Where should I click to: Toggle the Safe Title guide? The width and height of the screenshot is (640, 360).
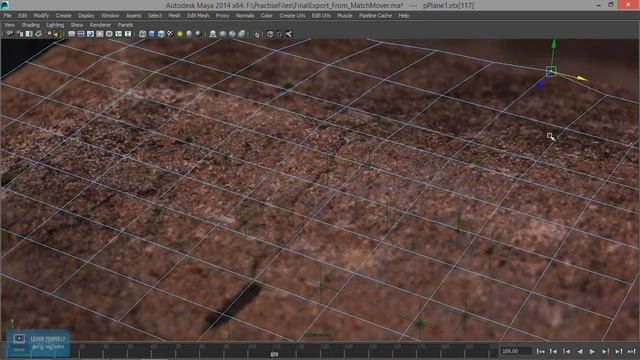click(x=128, y=34)
